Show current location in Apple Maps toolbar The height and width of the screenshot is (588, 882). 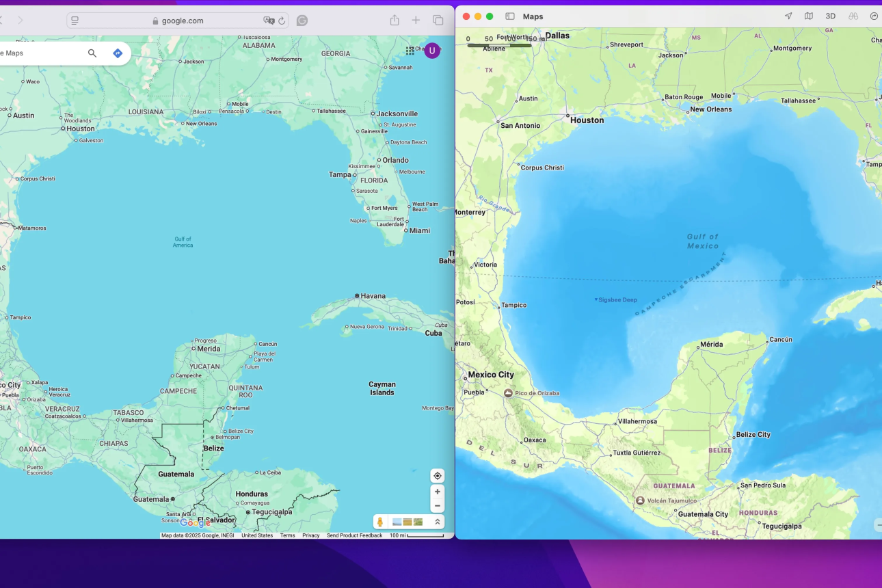[x=788, y=16]
